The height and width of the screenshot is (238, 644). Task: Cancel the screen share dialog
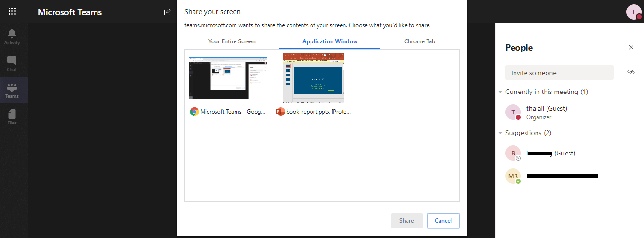443,221
